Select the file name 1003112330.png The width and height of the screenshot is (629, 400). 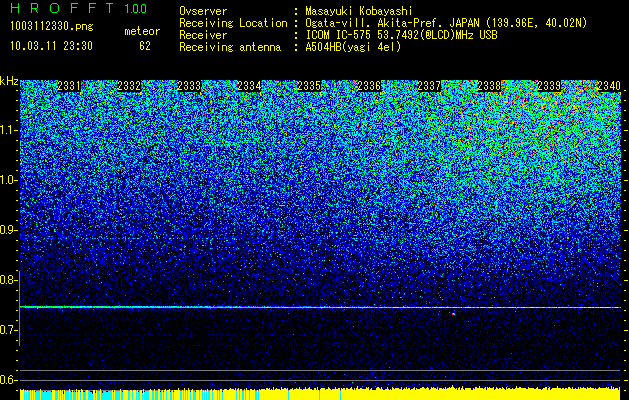tap(52, 27)
